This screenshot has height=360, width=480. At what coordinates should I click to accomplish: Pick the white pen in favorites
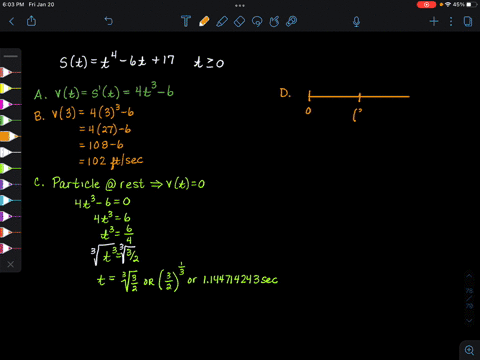coord(10,152)
